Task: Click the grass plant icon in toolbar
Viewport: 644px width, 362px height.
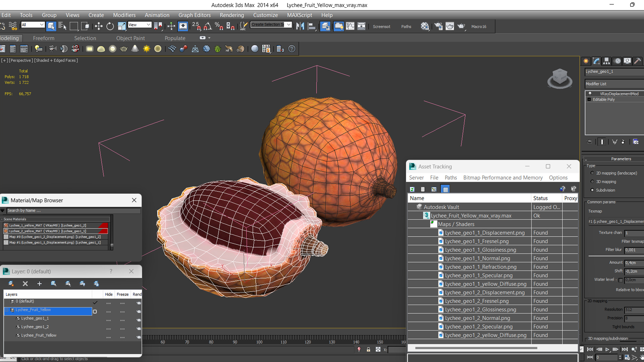Action: coord(218,49)
